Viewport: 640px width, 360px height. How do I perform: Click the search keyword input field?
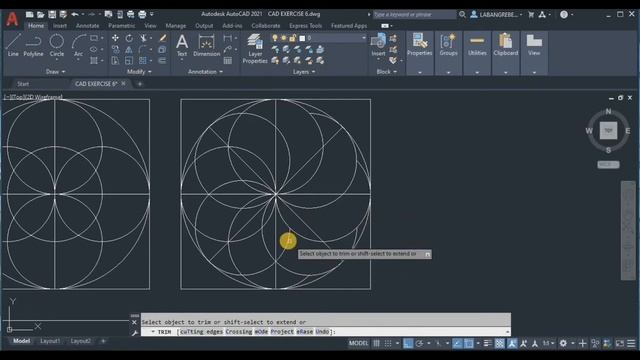(x=414, y=14)
